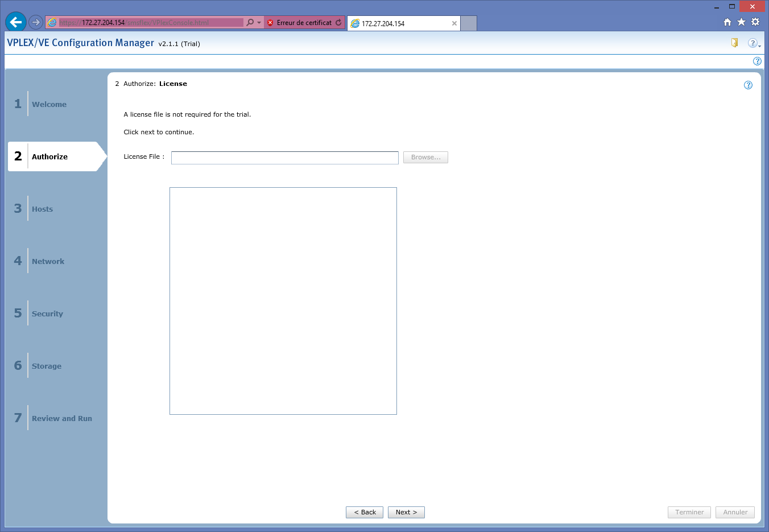Open the help menu in header

753,43
